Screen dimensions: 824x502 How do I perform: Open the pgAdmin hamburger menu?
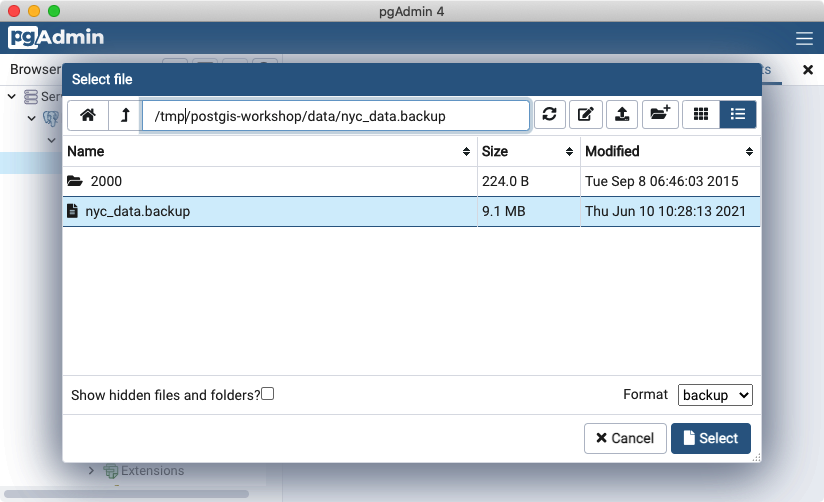(804, 39)
